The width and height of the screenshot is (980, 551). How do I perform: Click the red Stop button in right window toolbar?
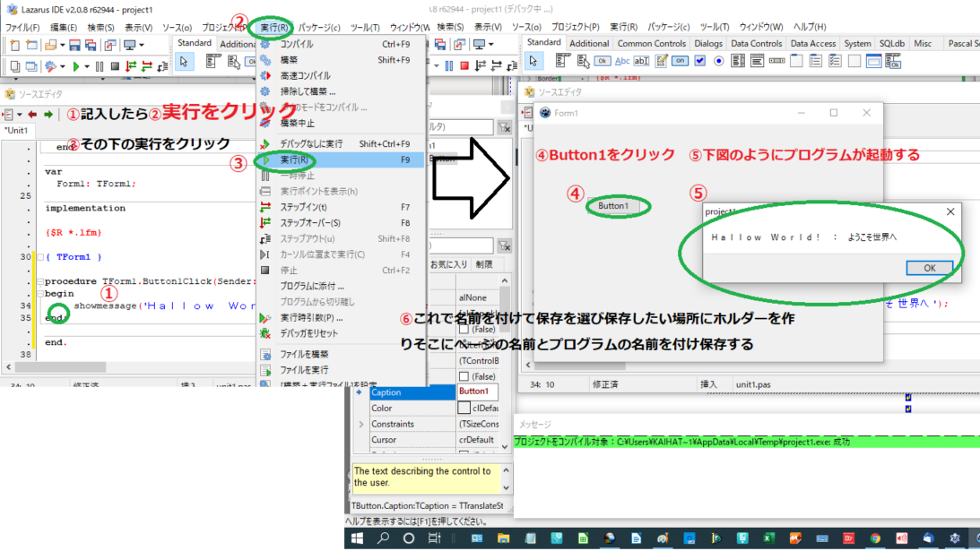click(x=464, y=65)
